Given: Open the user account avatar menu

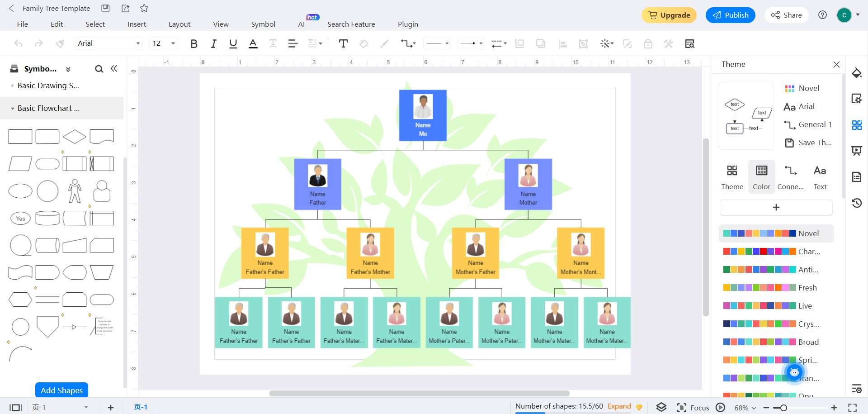Looking at the screenshot, I should (844, 15).
